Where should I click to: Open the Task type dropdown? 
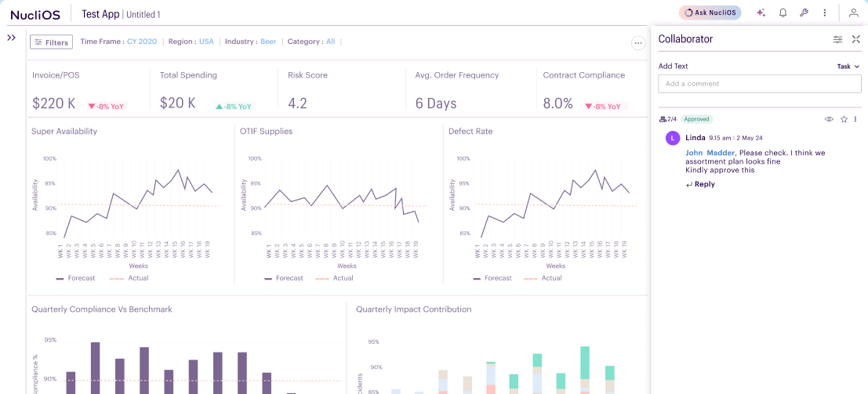click(848, 67)
